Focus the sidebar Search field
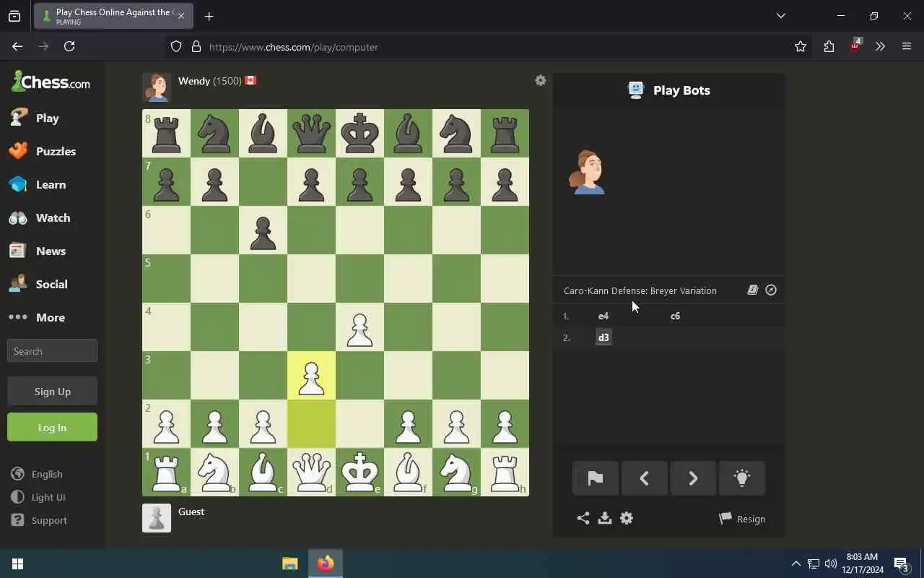Image resolution: width=924 pixels, height=578 pixels. pyautogui.click(x=52, y=351)
